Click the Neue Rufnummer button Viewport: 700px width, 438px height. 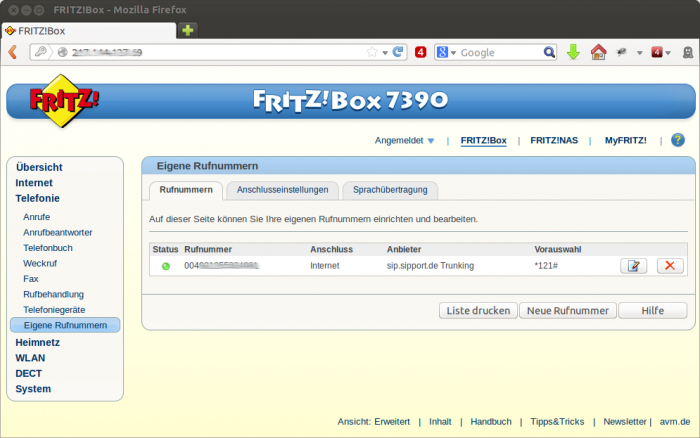coord(567,311)
